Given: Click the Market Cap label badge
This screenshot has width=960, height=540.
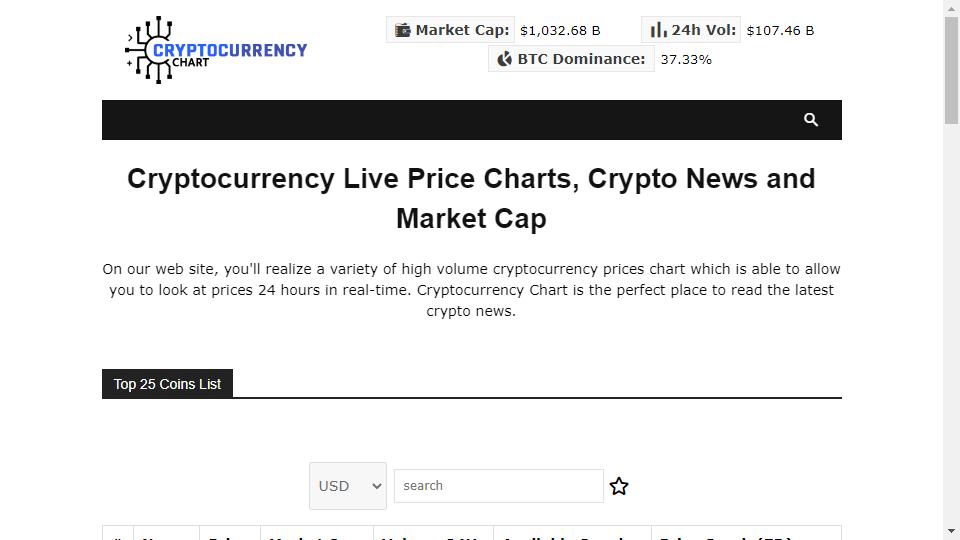Looking at the screenshot, I should (x=451, y=30).
